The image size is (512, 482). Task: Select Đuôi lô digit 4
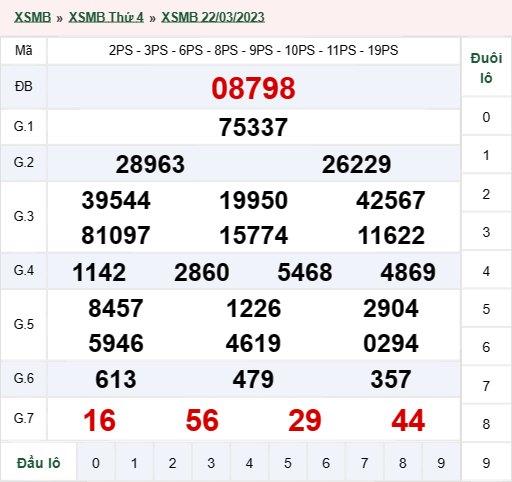pyautogui.click(x=486, y=271)
